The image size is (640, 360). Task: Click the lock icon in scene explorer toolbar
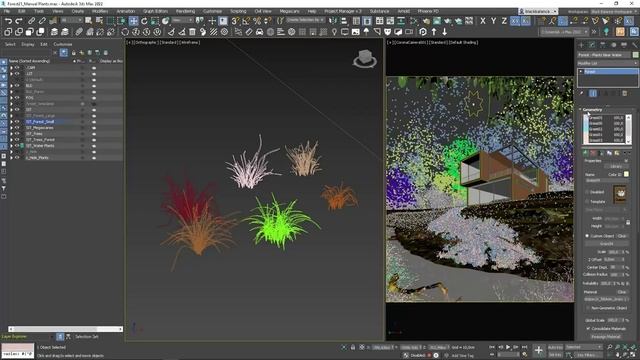[73, 53]
